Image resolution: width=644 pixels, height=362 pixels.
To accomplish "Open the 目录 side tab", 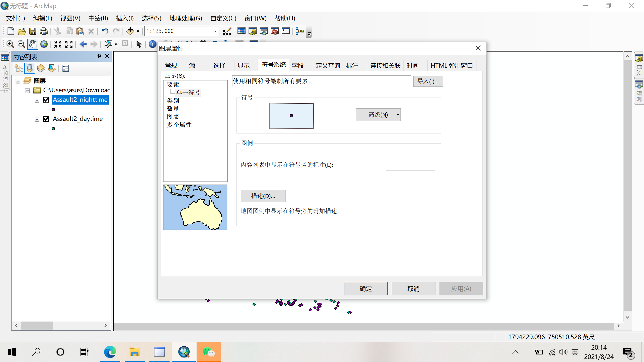I will tap(639, 65).
